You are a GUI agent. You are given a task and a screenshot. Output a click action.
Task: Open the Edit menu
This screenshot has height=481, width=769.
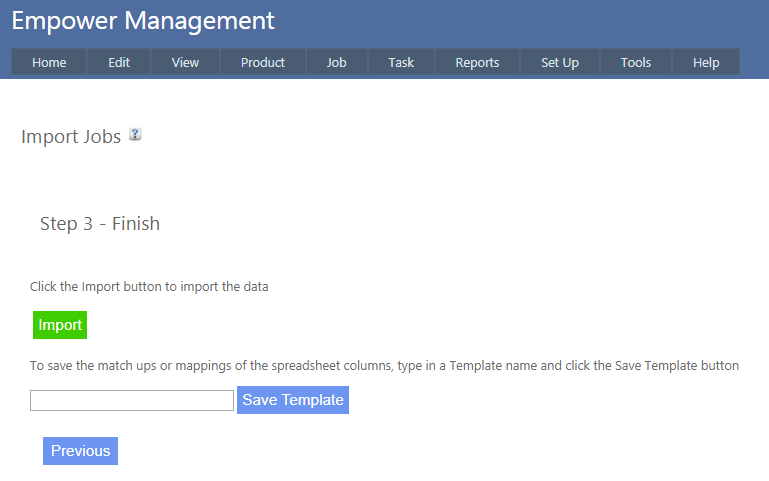tap(119, 62)
